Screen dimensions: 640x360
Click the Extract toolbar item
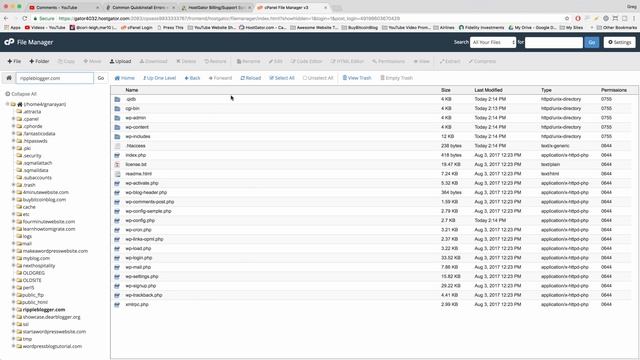tap(450, 61)
